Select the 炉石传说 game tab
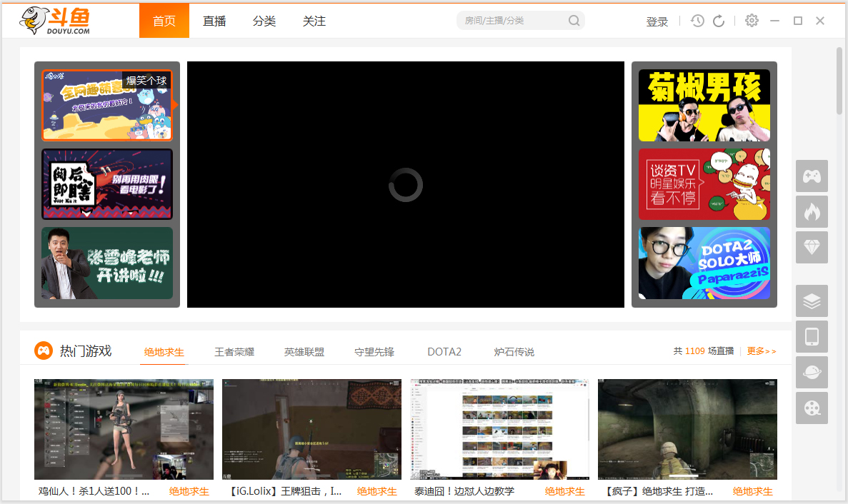Image resolution: width=848 pixels, height=504 pixels. tap(514, 352)
